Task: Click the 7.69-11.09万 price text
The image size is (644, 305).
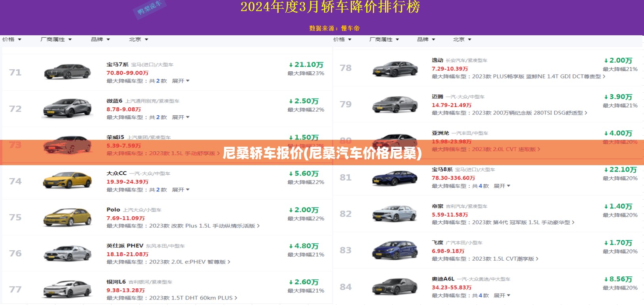Action: coord(125,218)
